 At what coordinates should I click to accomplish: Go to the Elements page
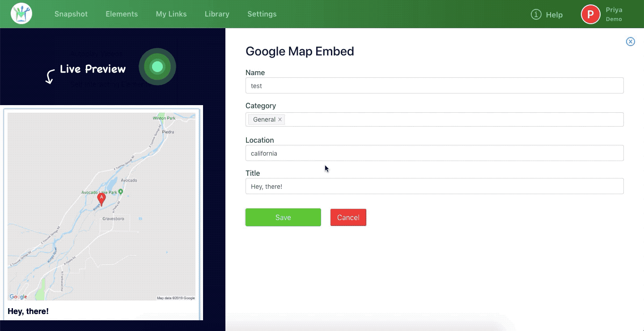(x=122, y=14)
